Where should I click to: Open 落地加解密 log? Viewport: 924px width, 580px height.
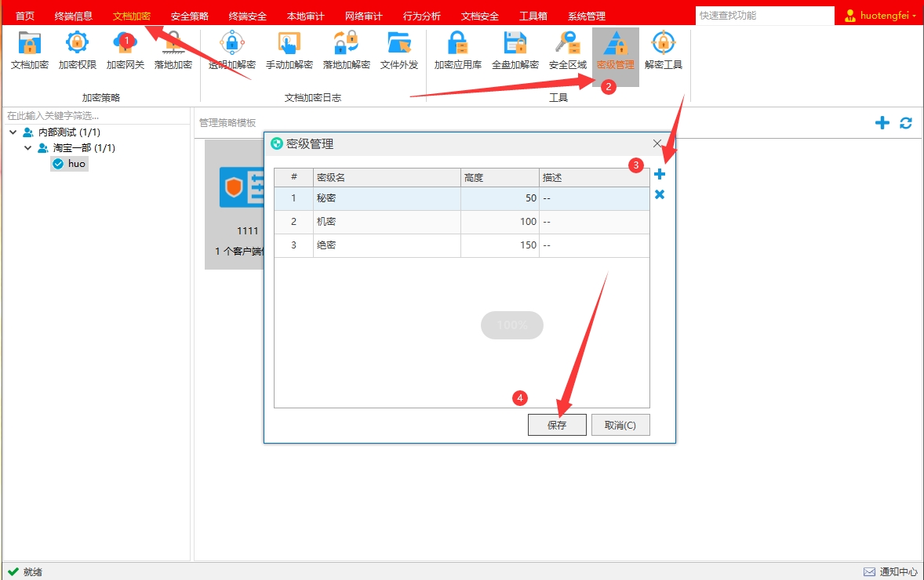pos(346,51)
